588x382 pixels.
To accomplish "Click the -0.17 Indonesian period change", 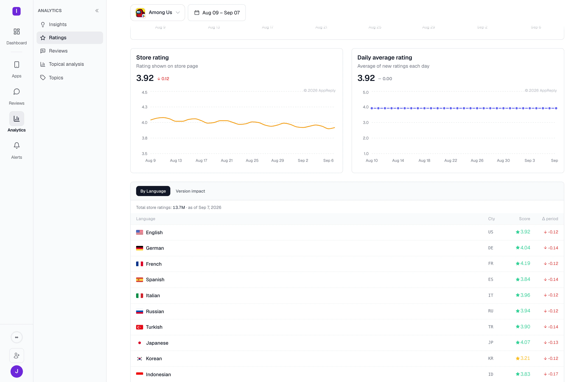I will [551, 374].
